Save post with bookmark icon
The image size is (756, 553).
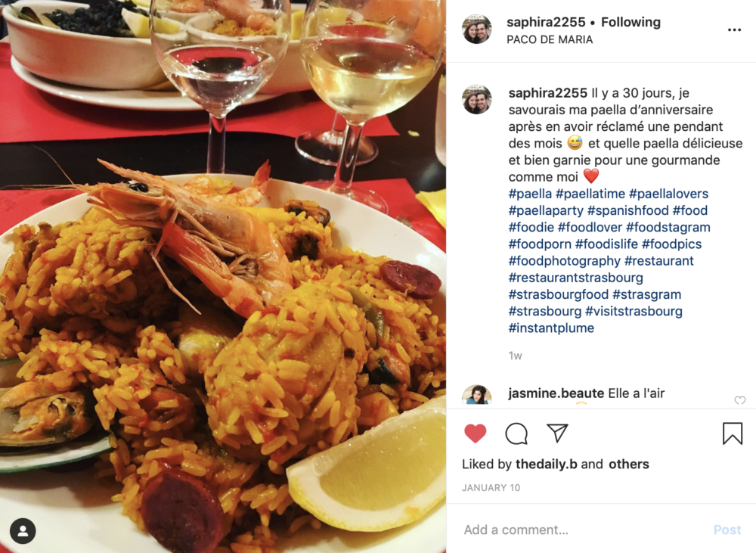click(732, 433)
